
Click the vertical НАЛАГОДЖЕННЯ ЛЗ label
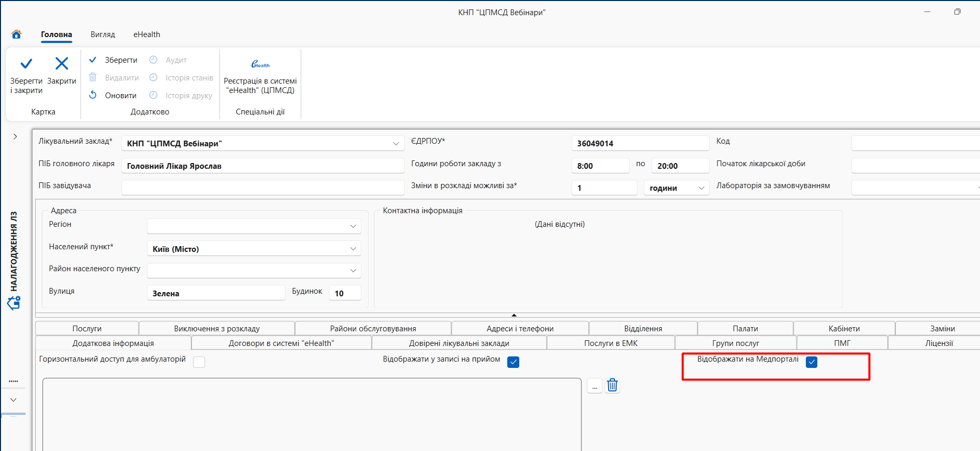pos(14,251)
